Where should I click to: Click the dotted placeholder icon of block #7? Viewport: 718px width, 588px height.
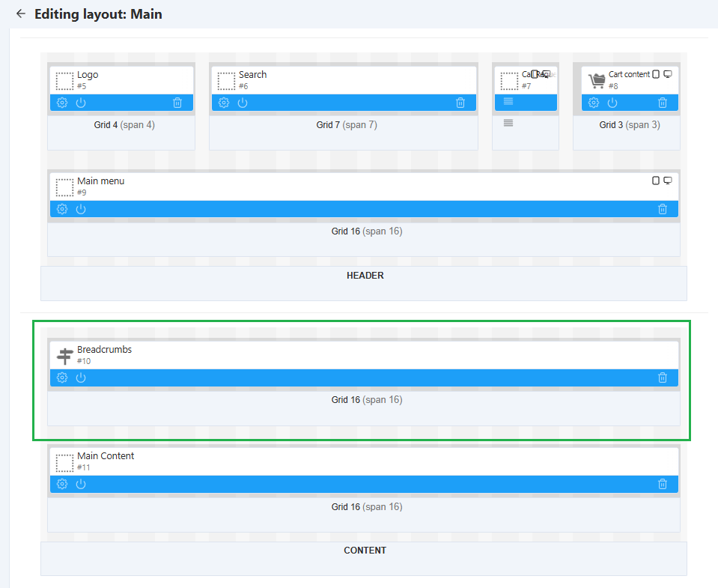tap(509, 81)
